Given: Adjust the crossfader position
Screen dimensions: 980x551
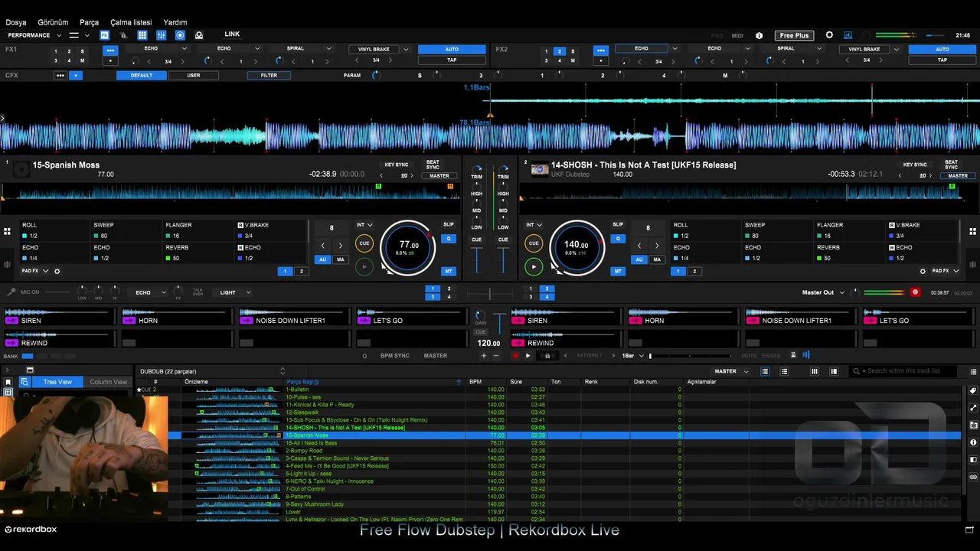Looking at the screenshot, I should pyautogui.click(x=490, y=293).
